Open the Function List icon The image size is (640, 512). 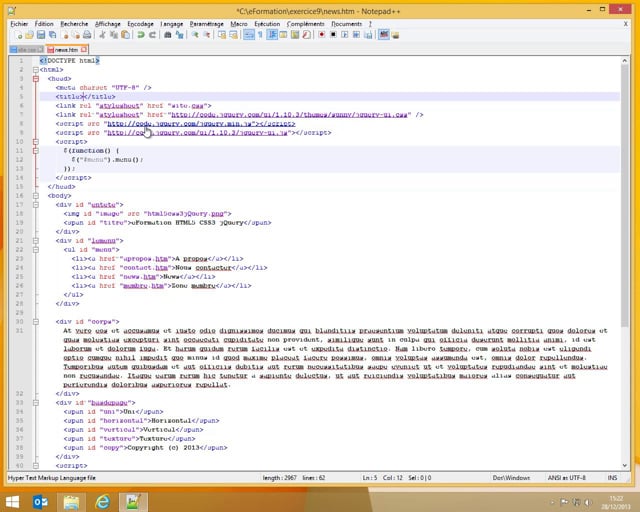(x=307, y=35)
